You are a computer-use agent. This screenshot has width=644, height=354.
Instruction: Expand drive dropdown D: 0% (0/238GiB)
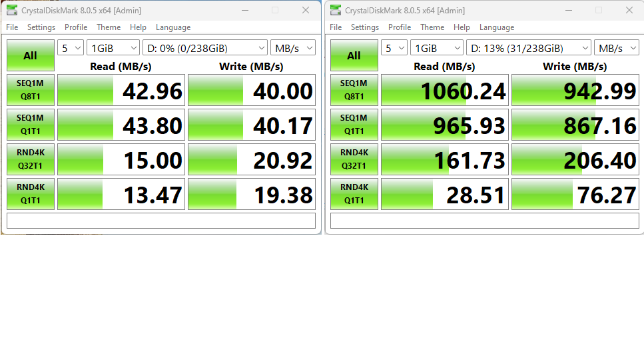click(205, 48)
